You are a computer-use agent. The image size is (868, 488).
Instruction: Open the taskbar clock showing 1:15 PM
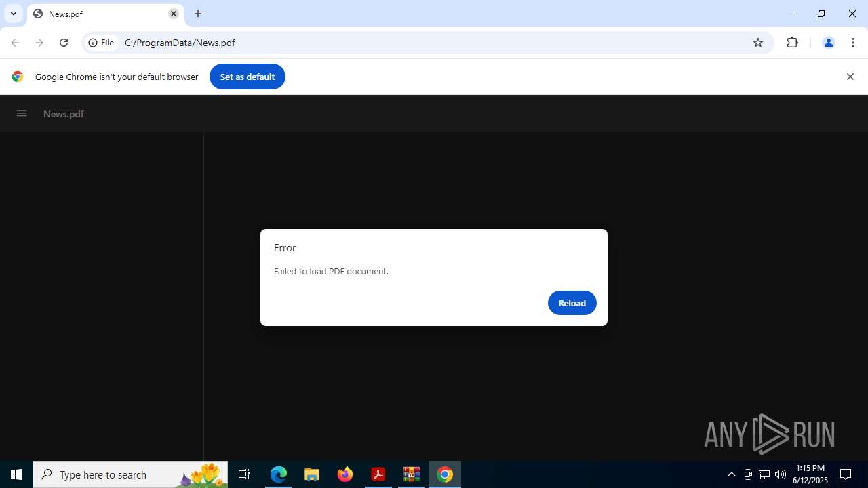coord(810,474)
